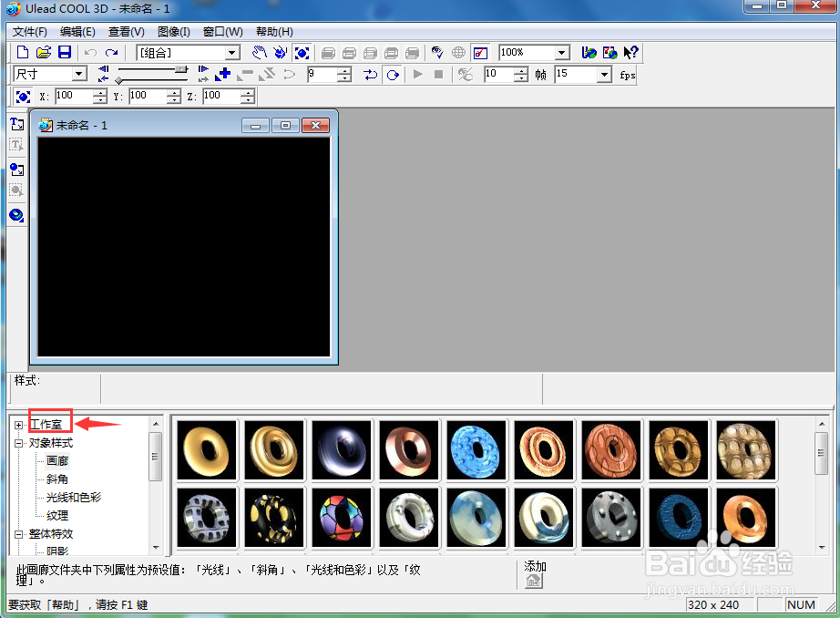The image size is (840, 618).
Task: Create a new file with toolbar icon
Action: pyautogui.click(x=23, y=53)
